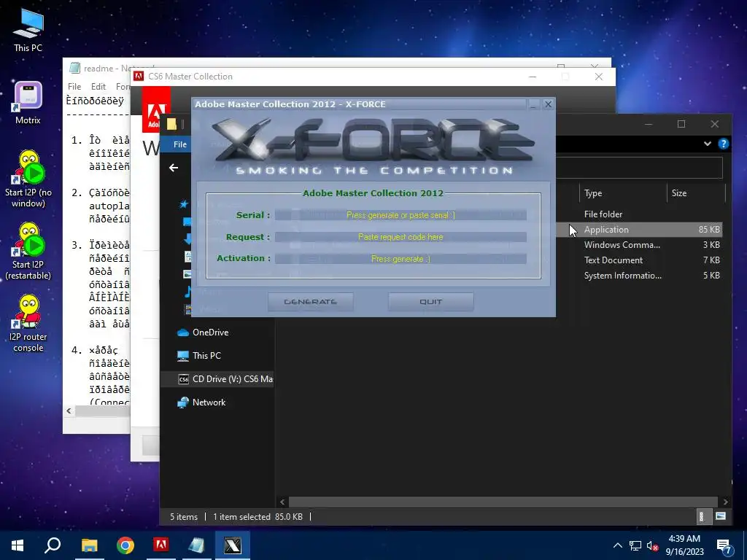Image resolution: width=747 pixels, height=560 pixels.
Task: Click the '5 items' status bar text
Action: tap(184, 517)
